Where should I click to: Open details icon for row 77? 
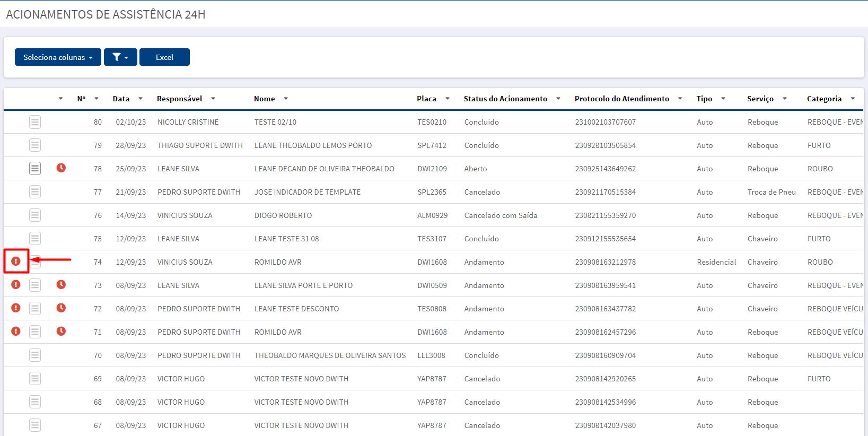35,192
